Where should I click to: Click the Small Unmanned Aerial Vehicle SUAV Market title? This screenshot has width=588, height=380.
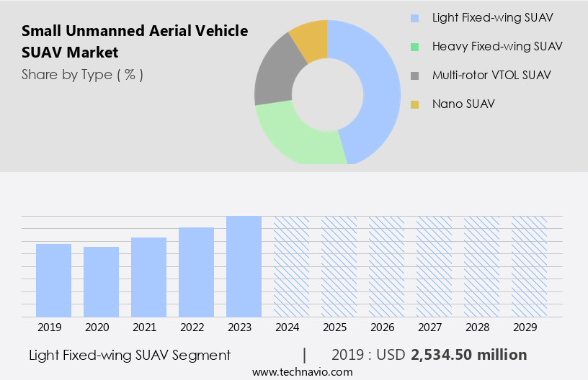tap(135, 42)
